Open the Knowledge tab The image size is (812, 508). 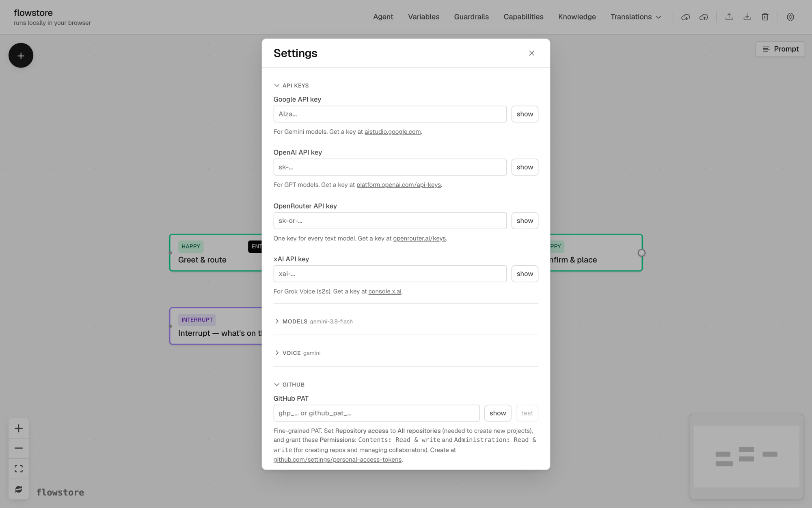coord(577,17)
